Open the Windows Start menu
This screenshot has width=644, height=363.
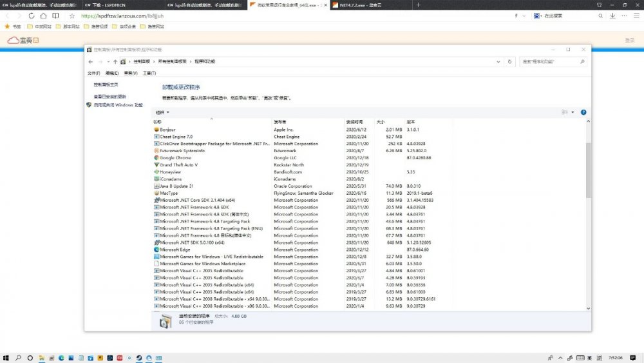(x=6, y=357)
